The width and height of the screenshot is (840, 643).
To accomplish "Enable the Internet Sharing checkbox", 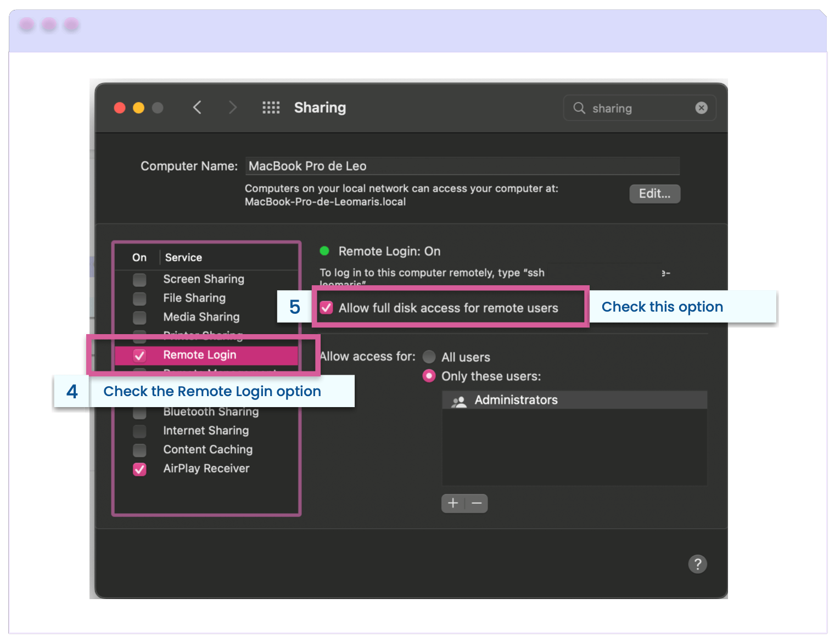I will tap(140, 431).
